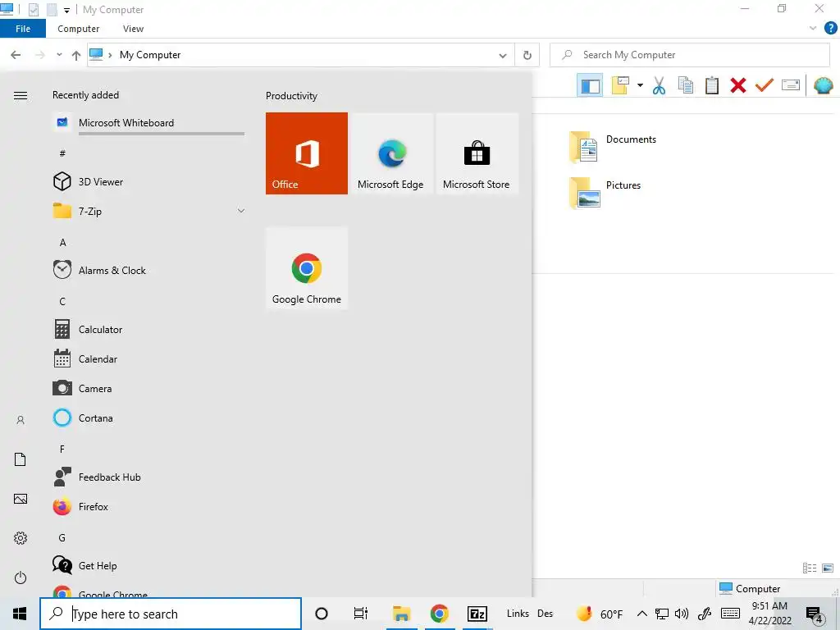This screenshot has width=840, height=630.
Task: Open the Pictures folder in Explorer
Action: (605, 193)
